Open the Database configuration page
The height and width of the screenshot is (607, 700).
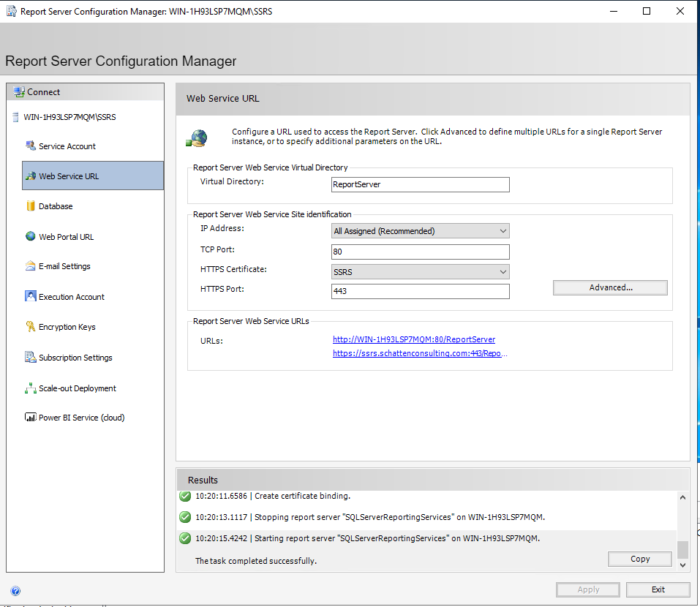pyautogui.click(x=55, y=206)
